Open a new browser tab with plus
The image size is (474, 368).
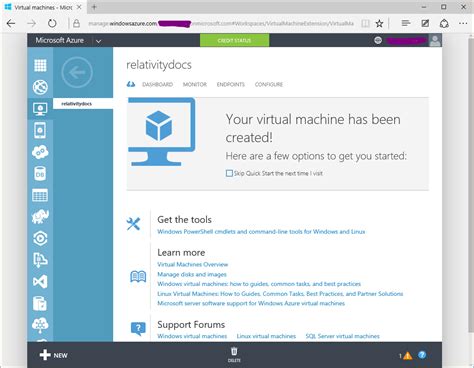pyautogui.click(x=94, y=7)
